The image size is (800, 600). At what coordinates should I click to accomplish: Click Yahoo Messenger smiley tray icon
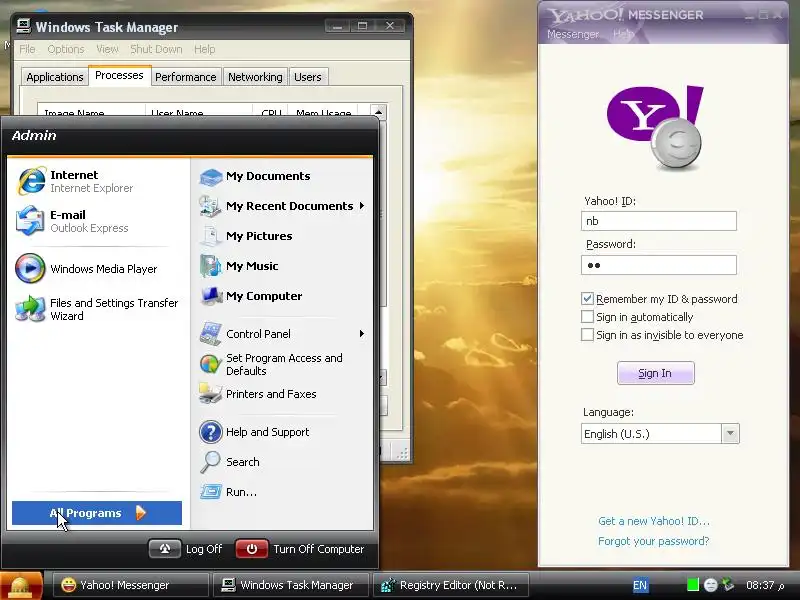tap(710, 585)
